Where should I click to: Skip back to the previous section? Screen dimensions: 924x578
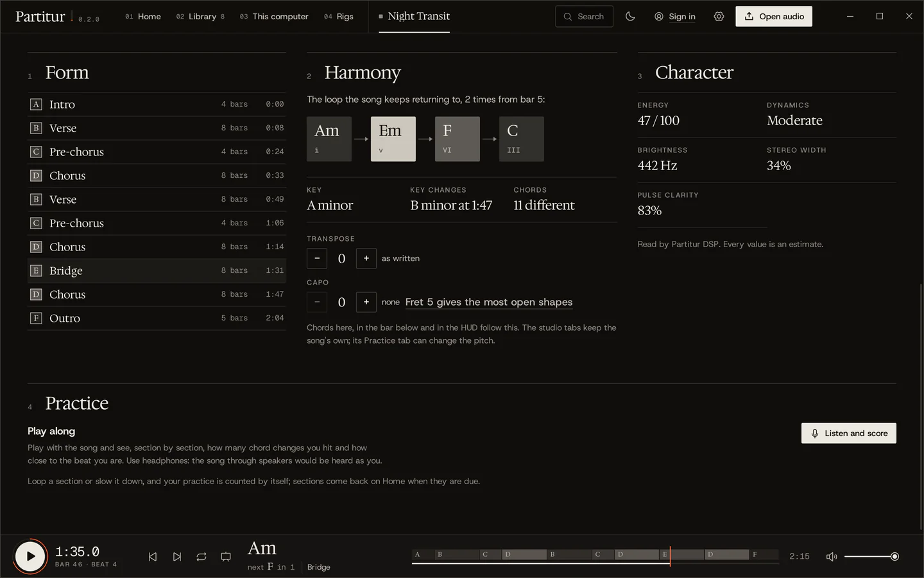(x=153, y=557)
